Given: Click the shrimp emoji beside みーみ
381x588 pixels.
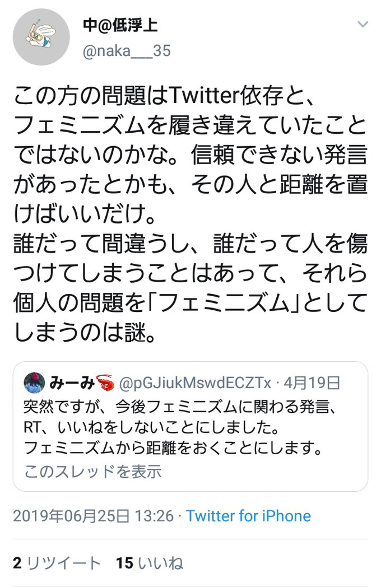Looking at the screenshot, I should click(105, 383).
